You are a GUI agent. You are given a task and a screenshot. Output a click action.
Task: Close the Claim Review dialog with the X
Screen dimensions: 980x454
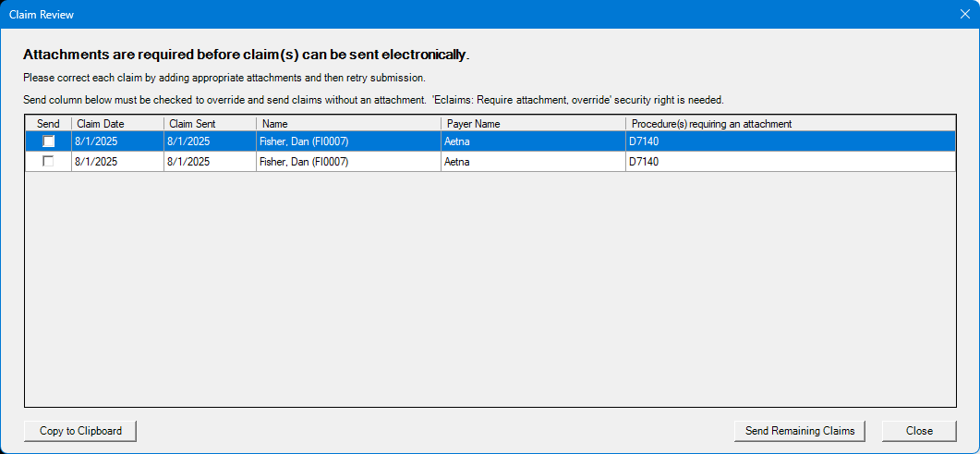pyautogui.click(x=965, y=14)
